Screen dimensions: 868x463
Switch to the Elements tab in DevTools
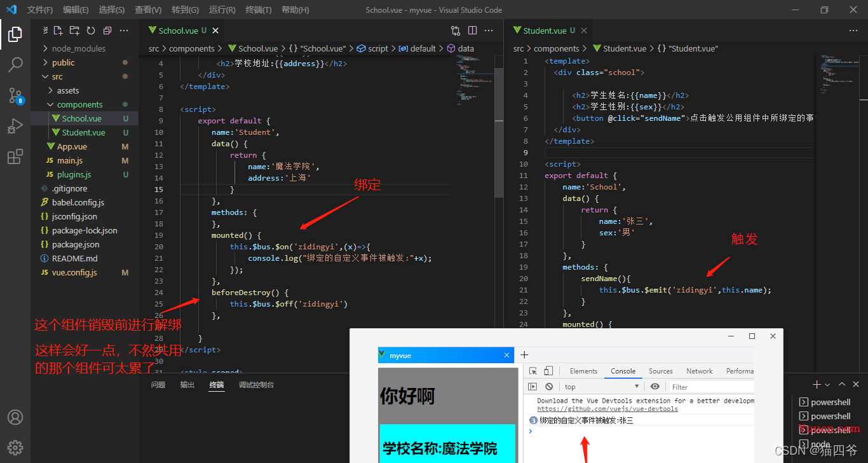click(583, 371)
